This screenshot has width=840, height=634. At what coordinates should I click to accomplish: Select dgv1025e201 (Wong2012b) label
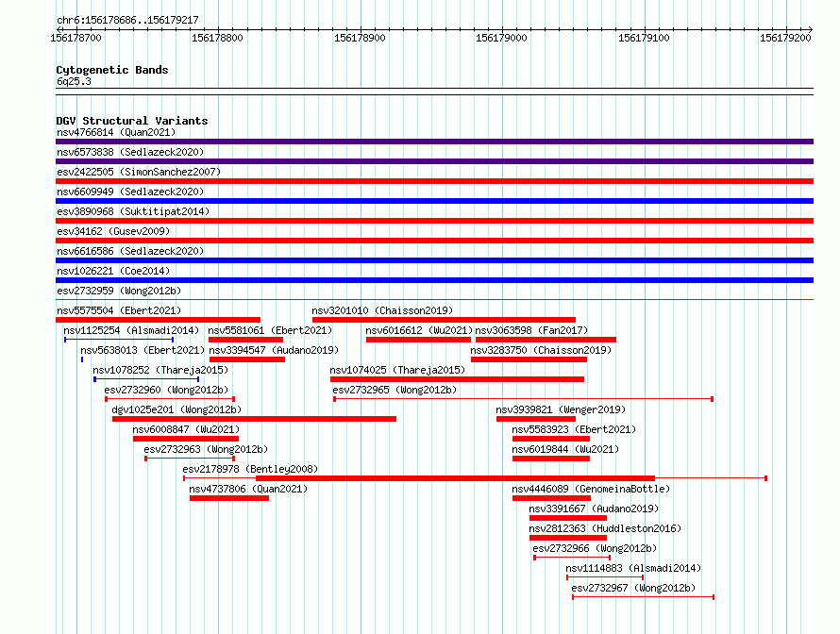(176, 409)
